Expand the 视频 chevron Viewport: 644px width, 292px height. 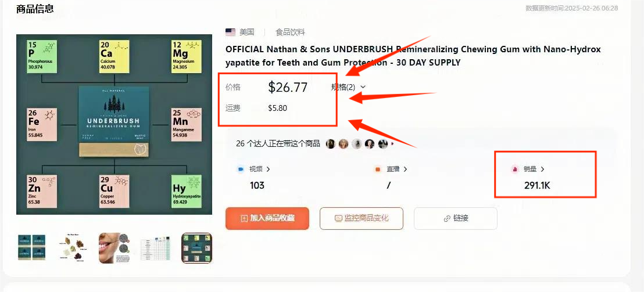(268, 169)
